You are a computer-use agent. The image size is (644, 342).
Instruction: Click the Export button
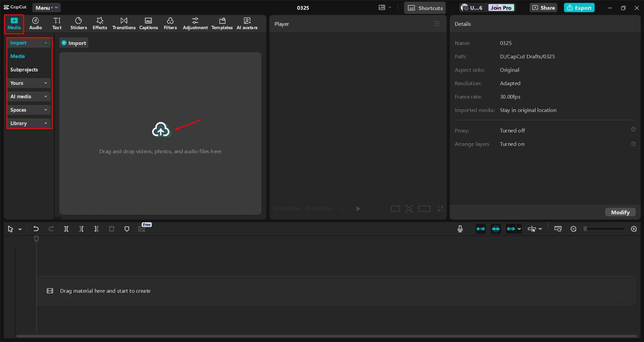click(x=579, y=7)
